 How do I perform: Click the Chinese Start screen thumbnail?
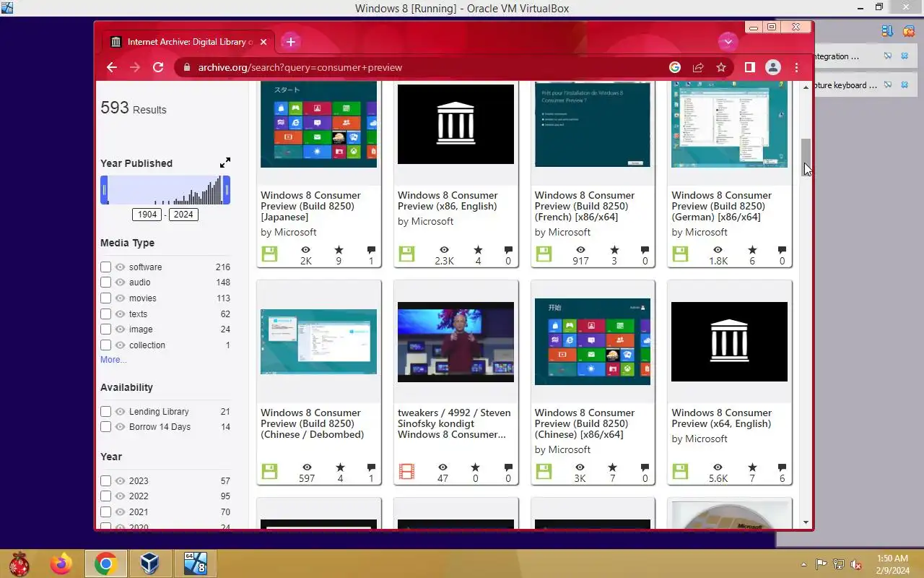[x=593, y=342]
